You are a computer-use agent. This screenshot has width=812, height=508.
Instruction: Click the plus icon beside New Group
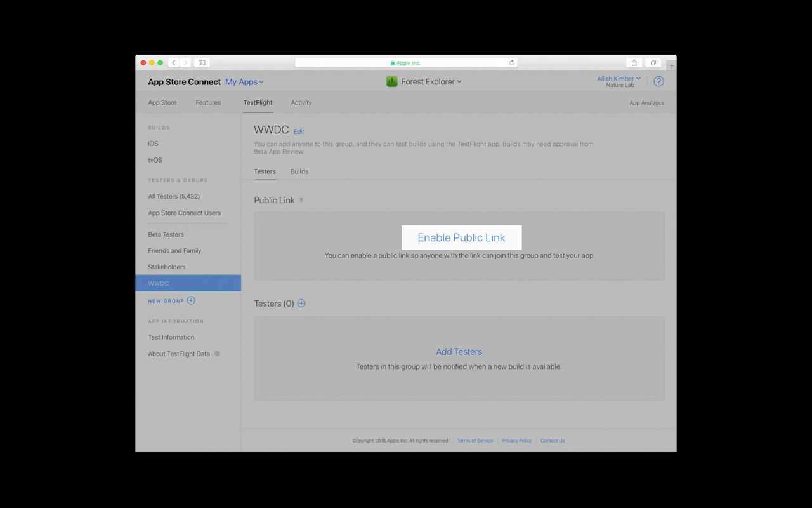click(191, 300)
